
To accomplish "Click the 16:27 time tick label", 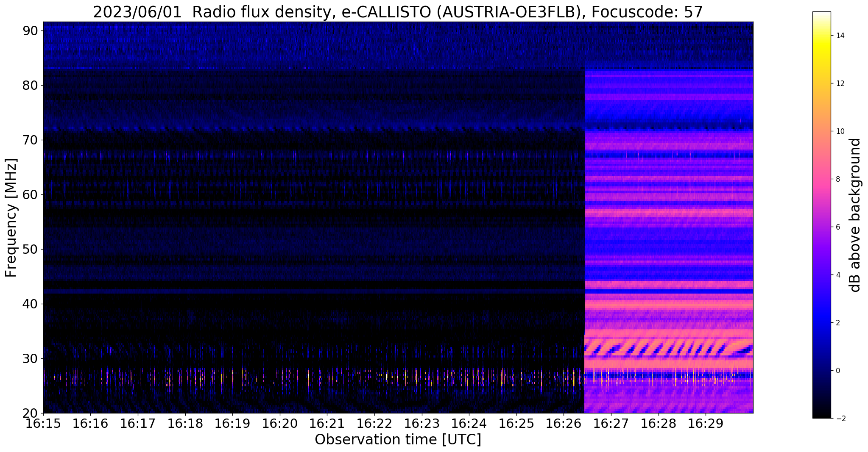I will click(611, 423).
